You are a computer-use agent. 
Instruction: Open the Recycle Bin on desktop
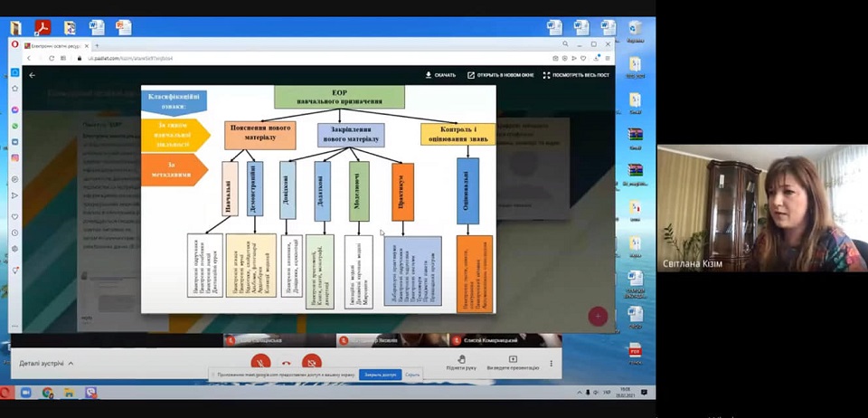pos(636,32)
